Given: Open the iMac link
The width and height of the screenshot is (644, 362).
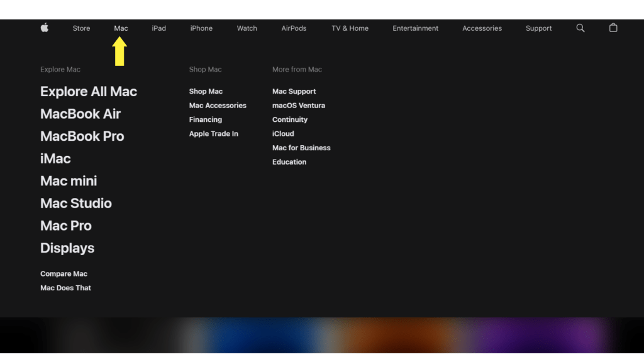Looking at the screenshot, I should (55, 158).
